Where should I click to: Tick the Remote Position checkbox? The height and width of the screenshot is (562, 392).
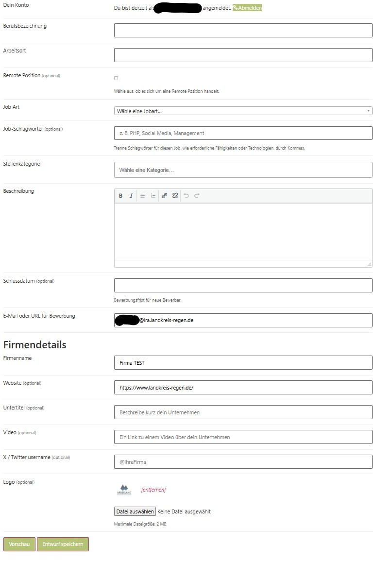pos(116,78)
